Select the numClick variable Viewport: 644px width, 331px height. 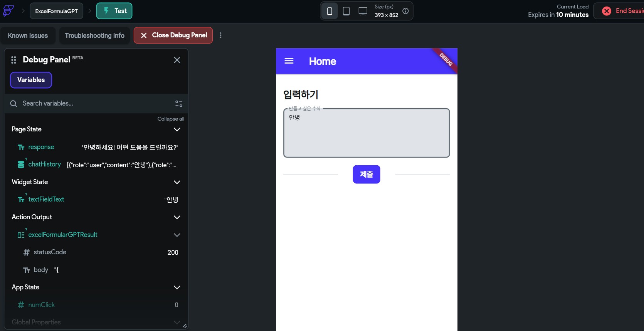[96, 305]
